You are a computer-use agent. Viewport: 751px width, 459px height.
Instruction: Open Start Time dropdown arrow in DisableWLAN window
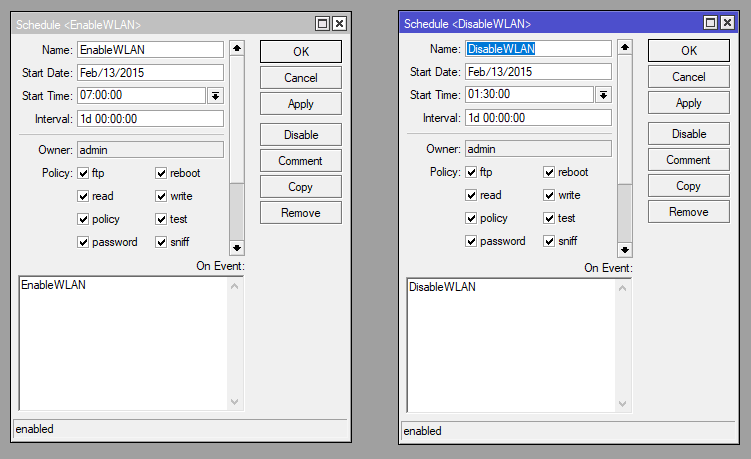coord(603,95)
